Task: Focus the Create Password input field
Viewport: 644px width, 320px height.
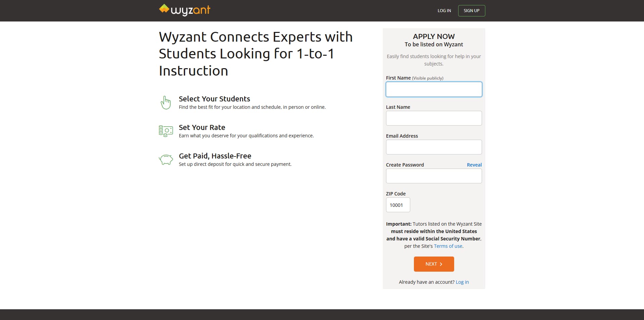Action: coord(434,176)
